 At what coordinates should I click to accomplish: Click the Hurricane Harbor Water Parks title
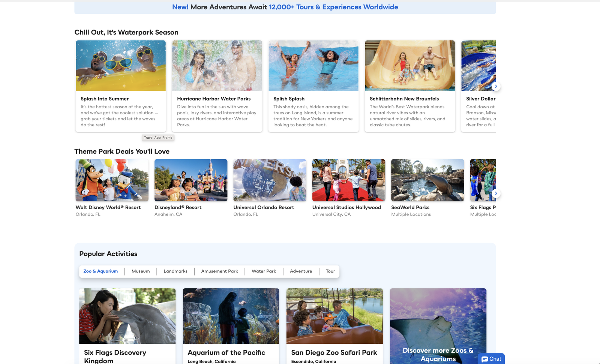pos(214,99)
